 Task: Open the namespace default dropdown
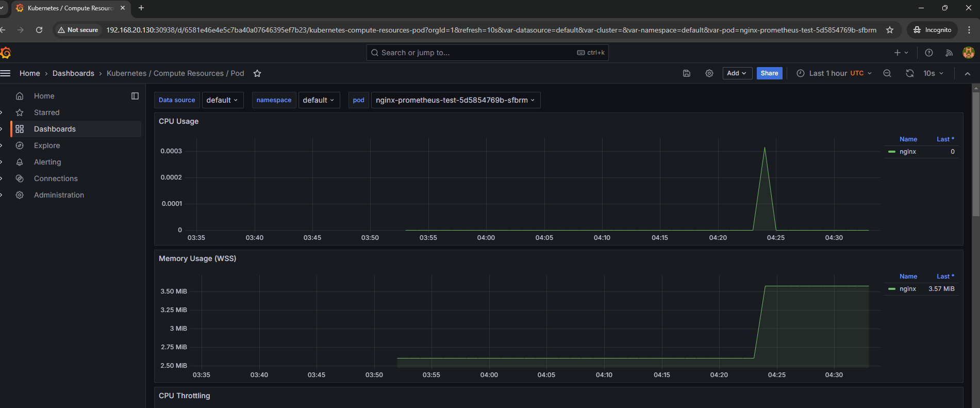coord(319,100)
